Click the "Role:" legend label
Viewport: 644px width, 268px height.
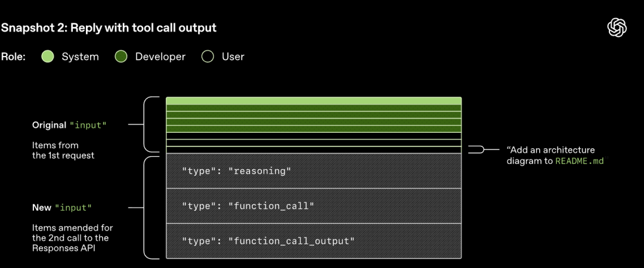[x=13, y=57]
